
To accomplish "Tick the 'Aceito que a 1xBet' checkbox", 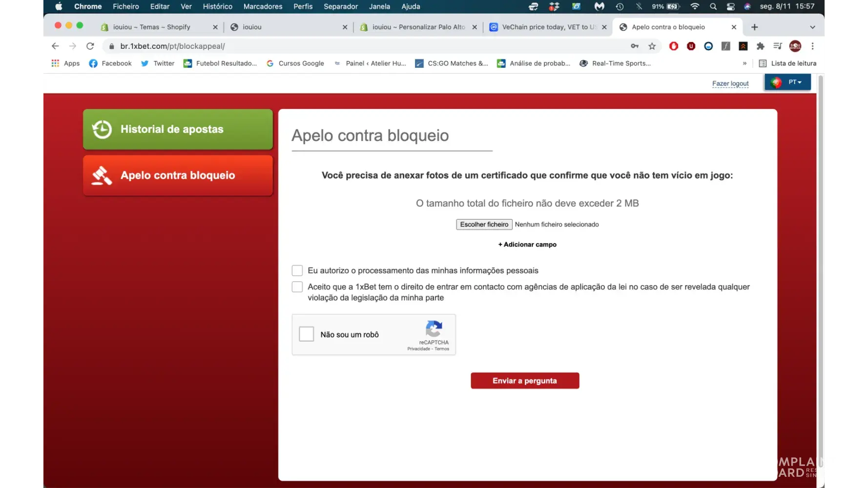I will click(x=297, y=286).
